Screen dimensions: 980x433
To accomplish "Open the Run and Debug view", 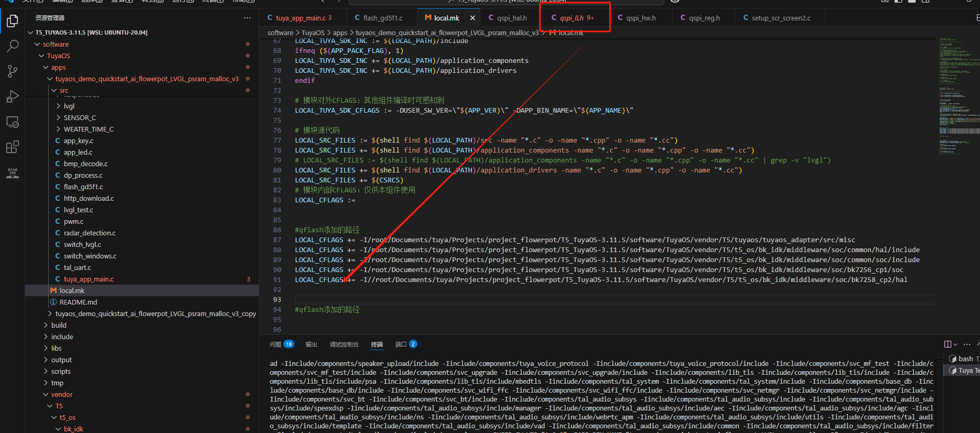I will [13, 96].
